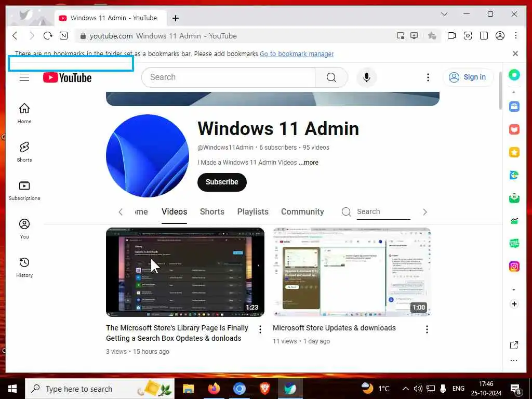532x399 pixels.
Task: Select the Windows 11 Admin - YouTube tab
Action: coord(111,18)
